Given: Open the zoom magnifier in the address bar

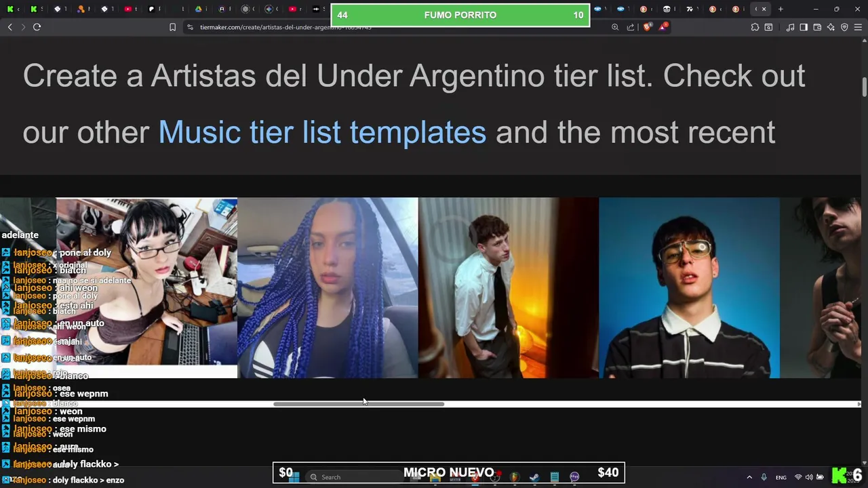Looking at the screenshot, I should tap(615, 27).
